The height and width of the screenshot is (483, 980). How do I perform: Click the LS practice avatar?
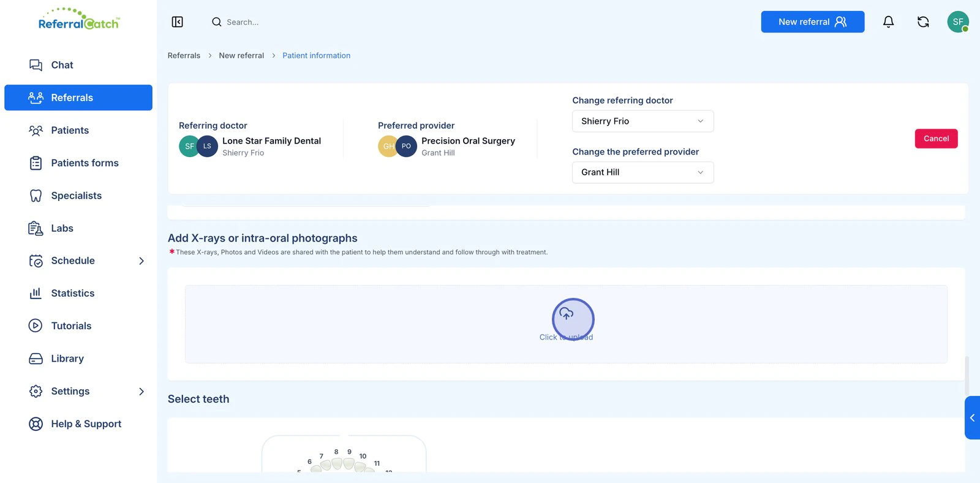click(207, 146)
